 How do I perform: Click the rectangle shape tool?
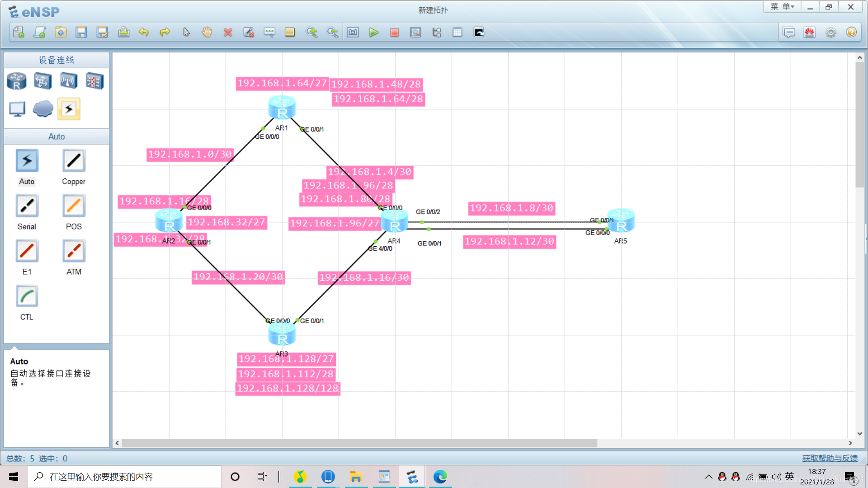(x=290, y=32)
